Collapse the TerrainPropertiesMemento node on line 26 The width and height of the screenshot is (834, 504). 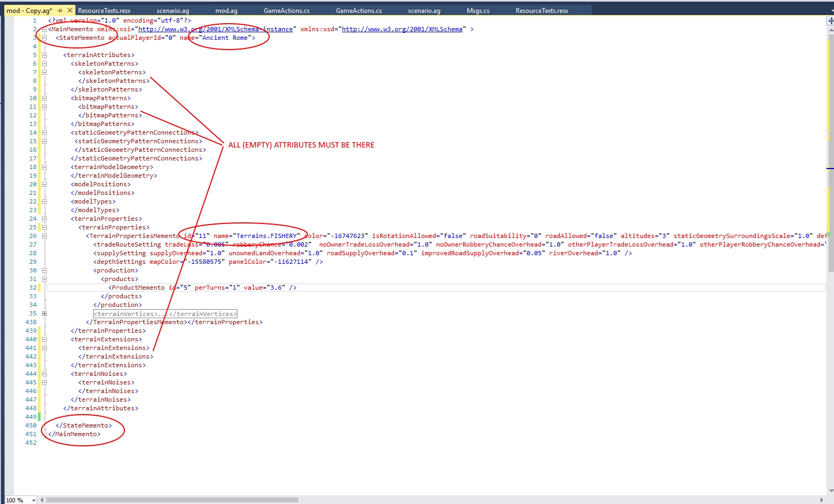44,236
